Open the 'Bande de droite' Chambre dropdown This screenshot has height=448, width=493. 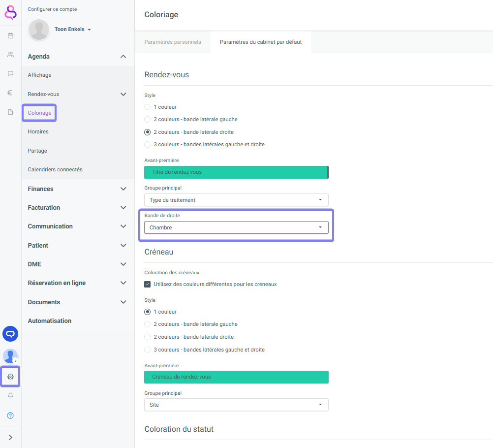tap(236, 227)
